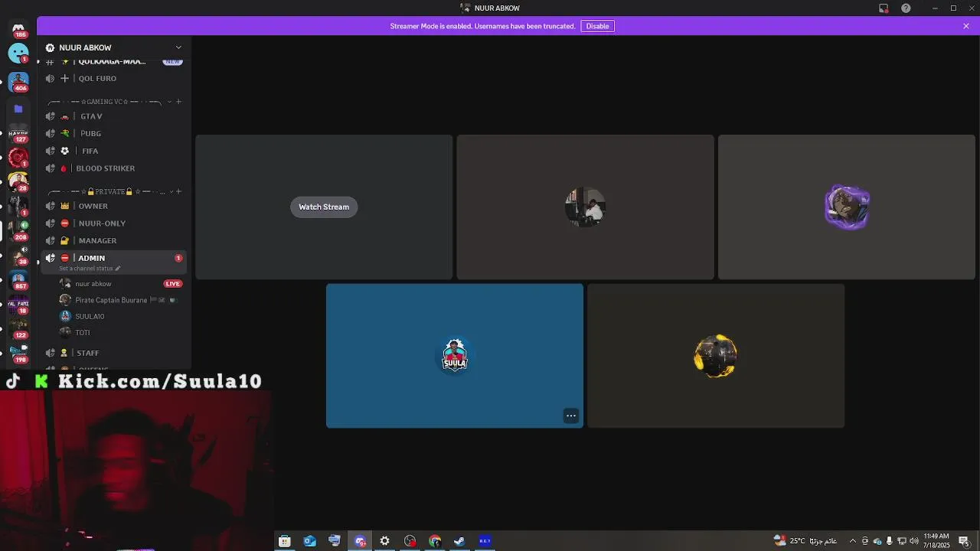The width and height of the screenshot is (980, 551).
Task: Open the volume control in system tray
Action: coord(914,541)
